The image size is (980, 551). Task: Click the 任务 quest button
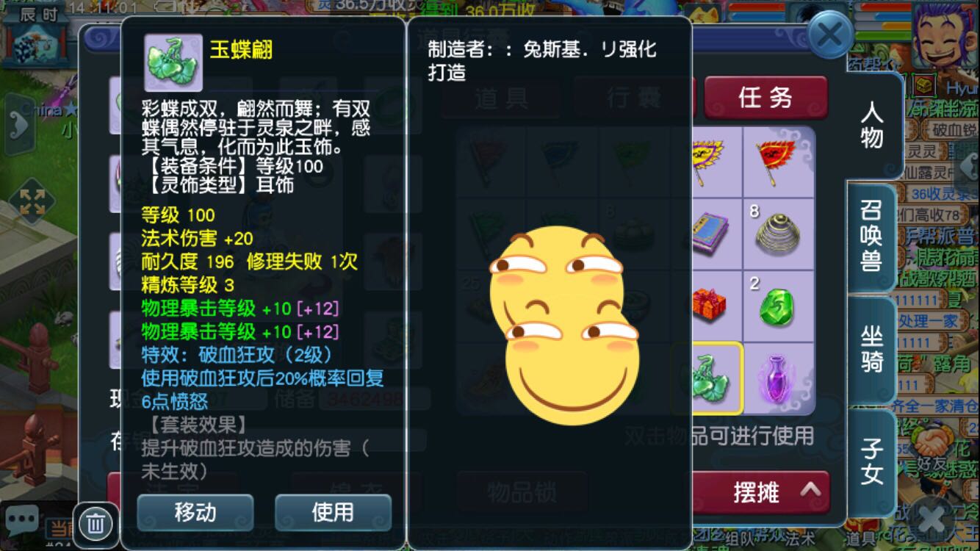(x=766, y=97)
